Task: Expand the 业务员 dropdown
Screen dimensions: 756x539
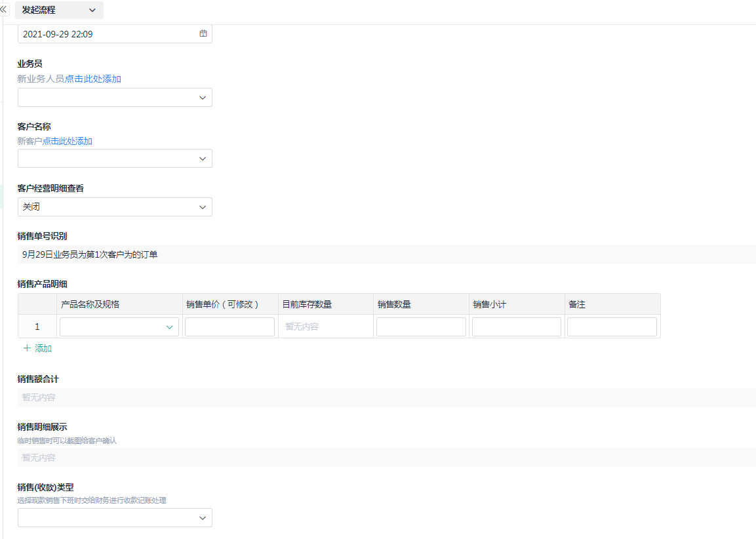Action: coord(115,98)
